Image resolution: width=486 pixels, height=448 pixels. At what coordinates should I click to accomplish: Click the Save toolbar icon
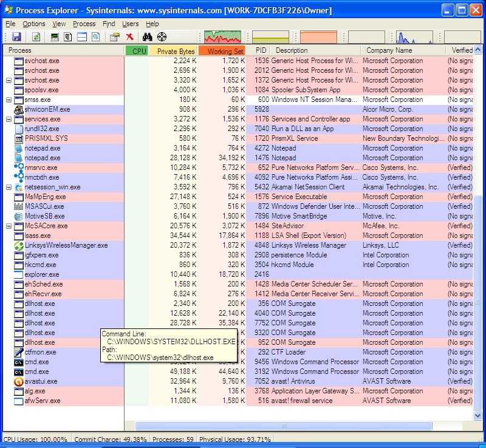[16, 37]
